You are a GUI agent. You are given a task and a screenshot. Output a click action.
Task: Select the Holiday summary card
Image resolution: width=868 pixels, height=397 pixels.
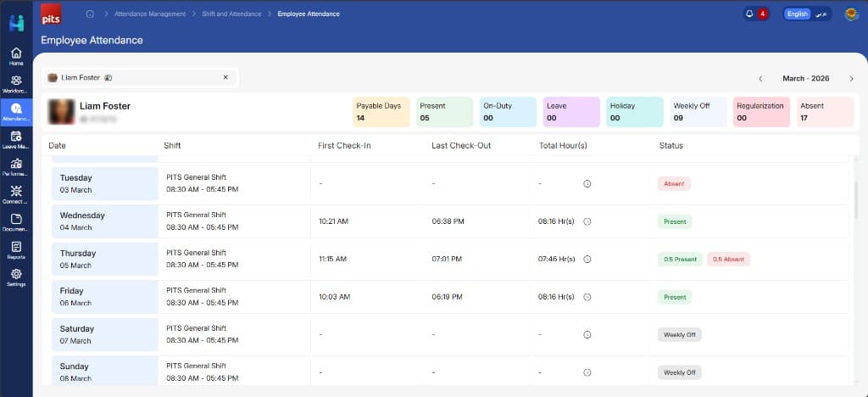click(x=635, y=112)
